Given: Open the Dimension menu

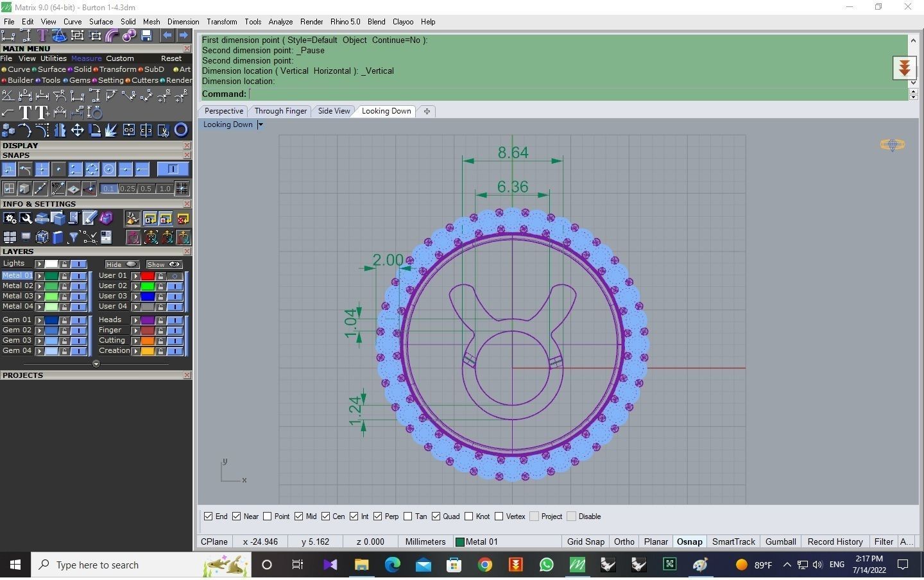Looking at the screenshot, I should tap(183, 22).
